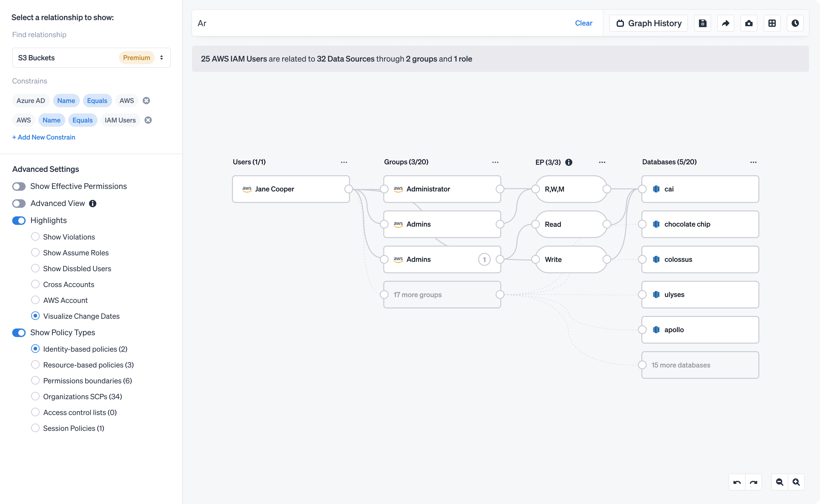Open the S3 Buckets relationship dropdown

click(91, 58)
